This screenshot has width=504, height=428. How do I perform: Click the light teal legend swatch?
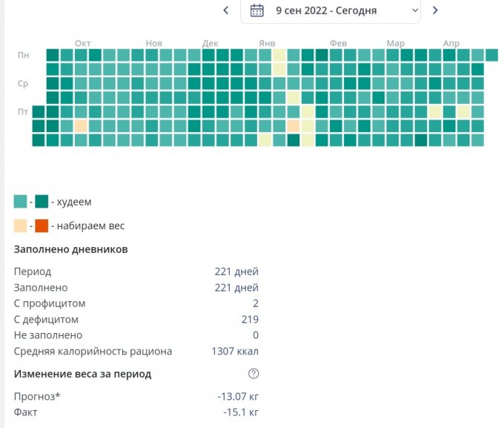pos(21,201)
